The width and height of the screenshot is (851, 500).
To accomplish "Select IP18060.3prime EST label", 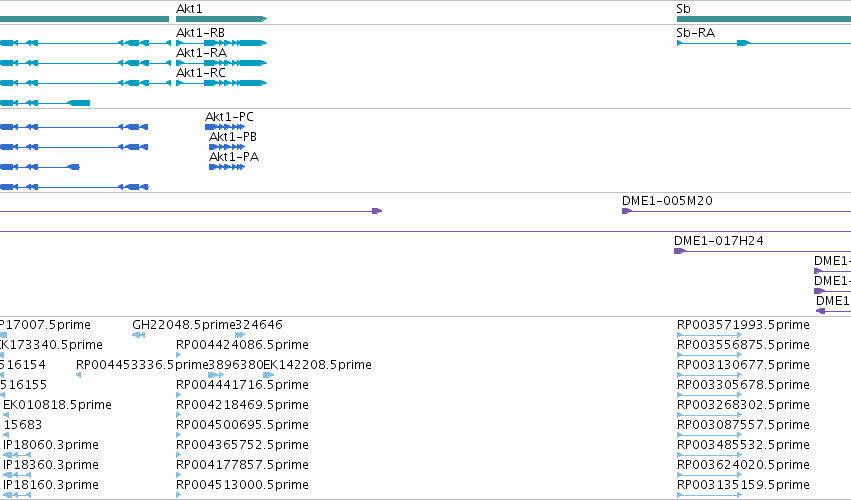I will 50,445.
